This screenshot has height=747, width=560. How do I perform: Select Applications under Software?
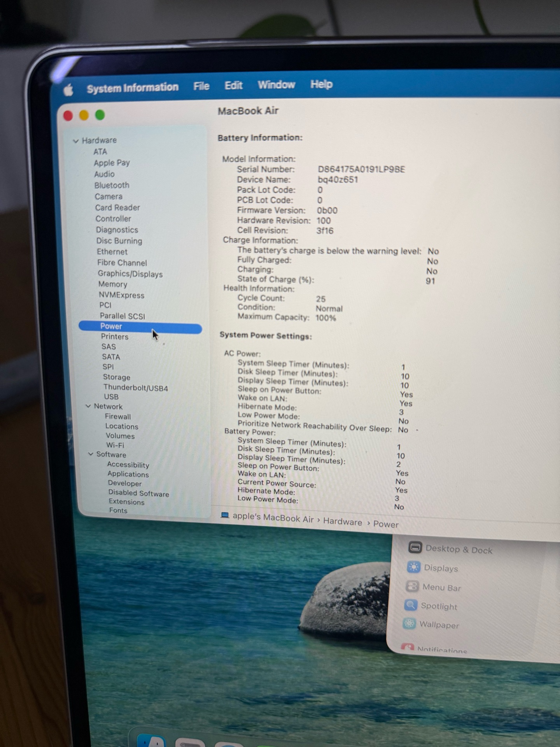[128, 474]
